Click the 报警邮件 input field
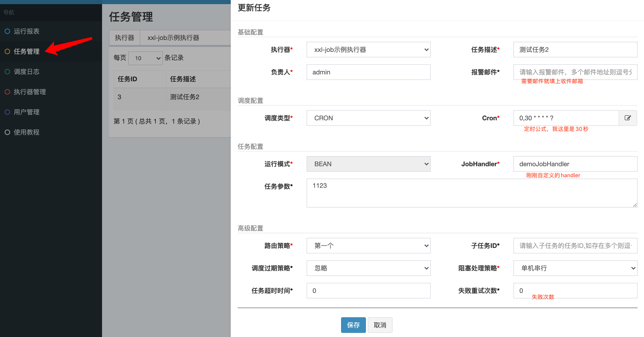This screenshot has height=337, width=644. point(575,72)
